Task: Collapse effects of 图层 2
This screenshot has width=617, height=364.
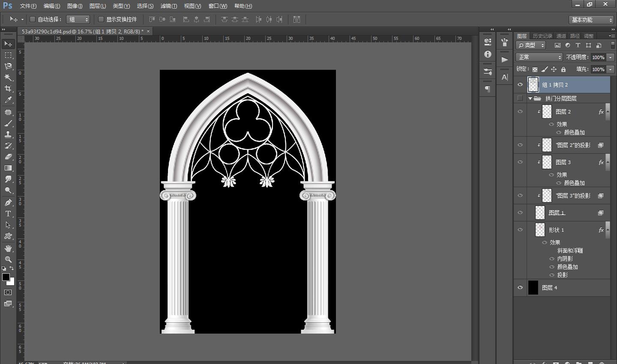Action: 608,111
